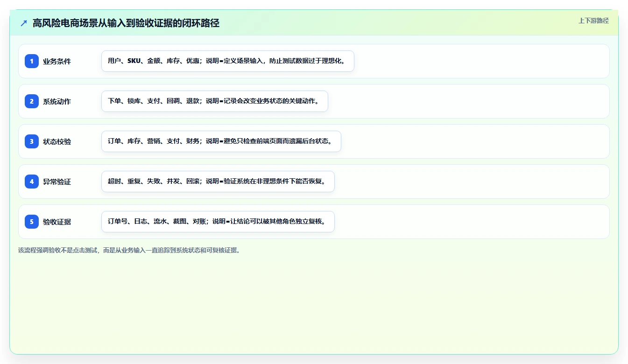Click the step 2 number badge
The width and height of the screenshot is (628, 364).
point(32,101)
